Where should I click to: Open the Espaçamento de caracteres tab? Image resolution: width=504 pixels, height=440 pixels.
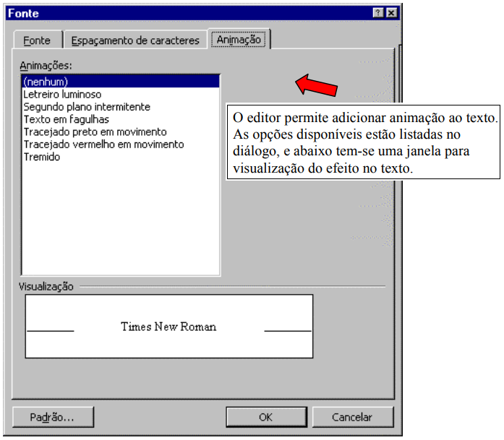pyautogui.click(x=135, y=40)
